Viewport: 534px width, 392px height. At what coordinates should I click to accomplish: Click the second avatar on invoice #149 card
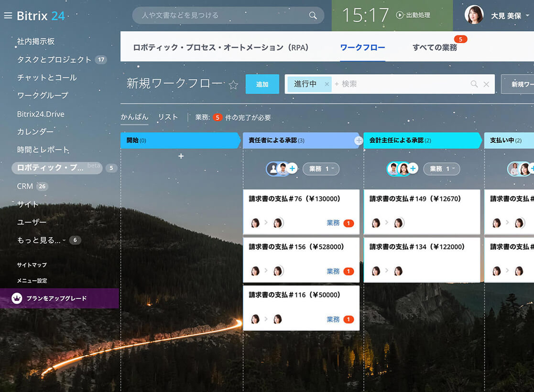coord(398,223)
